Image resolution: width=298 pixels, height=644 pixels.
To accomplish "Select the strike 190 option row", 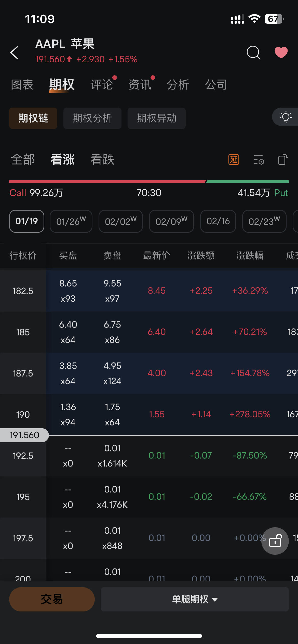I will 149,414.
